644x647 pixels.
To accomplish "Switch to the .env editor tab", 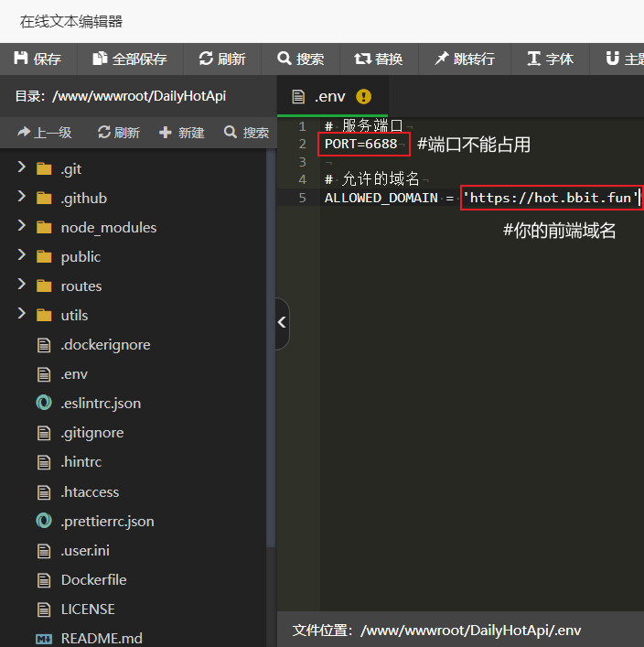I will [x=333, y=97].
